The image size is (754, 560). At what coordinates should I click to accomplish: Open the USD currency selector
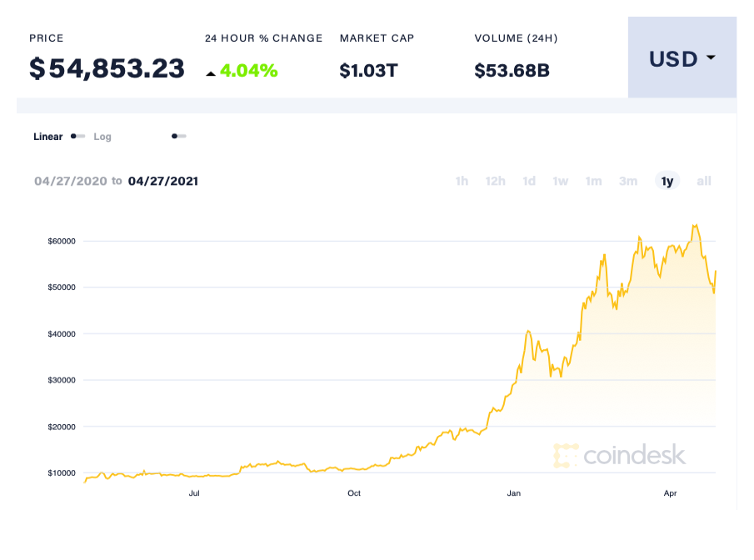[x=682, y=58]
